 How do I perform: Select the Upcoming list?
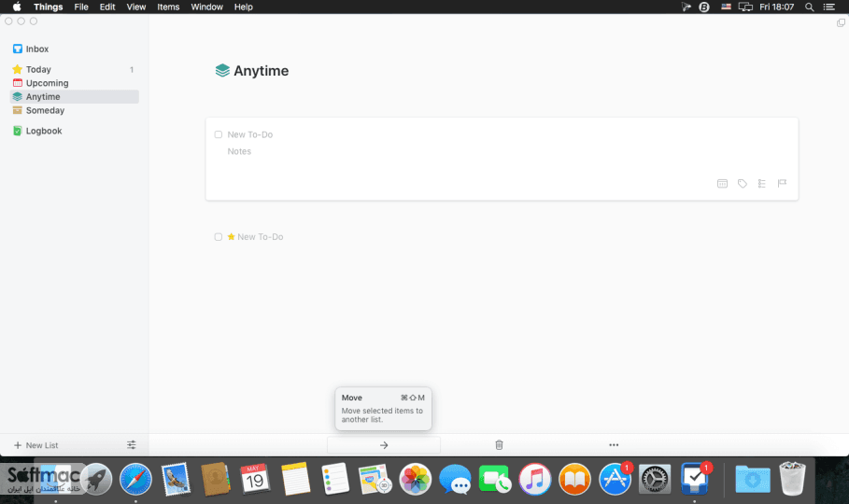pyautogui.click(x=74, y=83)
